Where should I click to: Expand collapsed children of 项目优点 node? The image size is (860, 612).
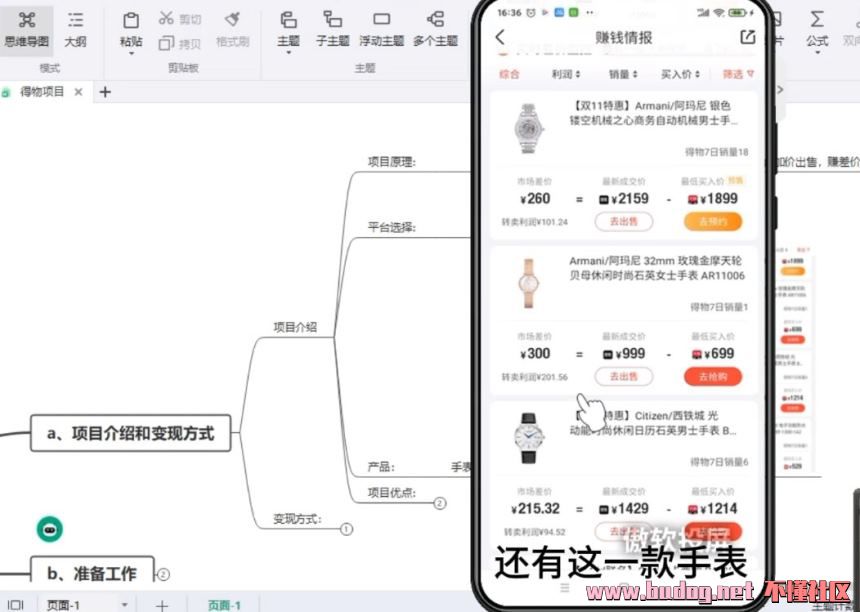tap(440, 503)
